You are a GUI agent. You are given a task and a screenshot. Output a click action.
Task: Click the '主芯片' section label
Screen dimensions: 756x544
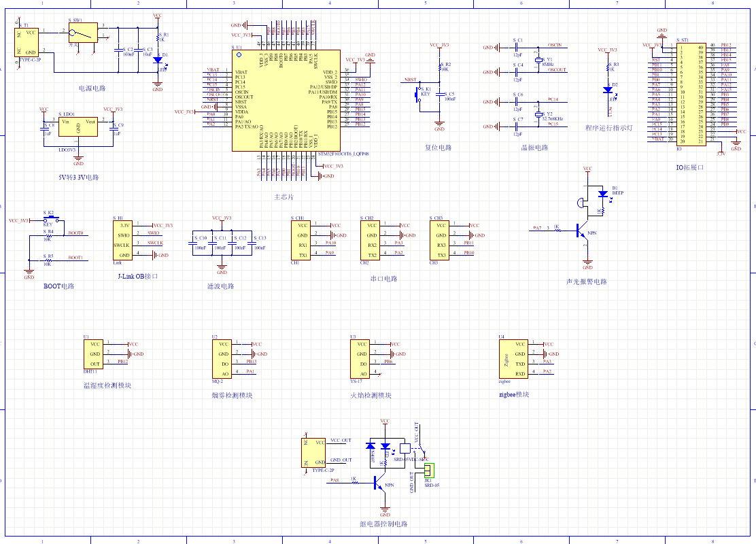click(x=283, y=197)
